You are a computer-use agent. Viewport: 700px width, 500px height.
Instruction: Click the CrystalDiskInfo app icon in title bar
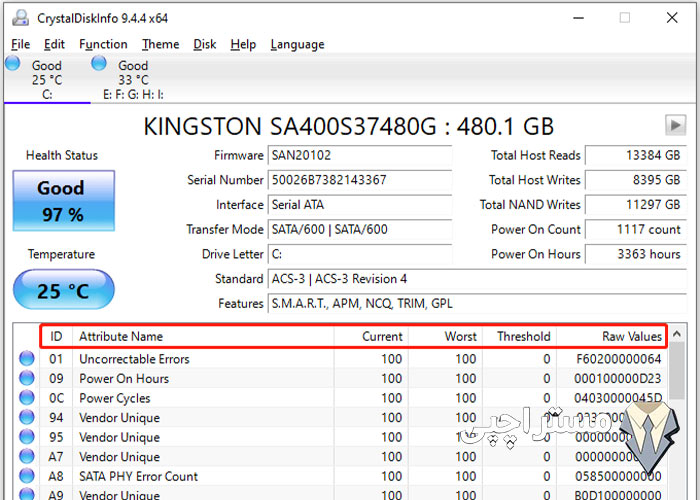click(21, 18)
